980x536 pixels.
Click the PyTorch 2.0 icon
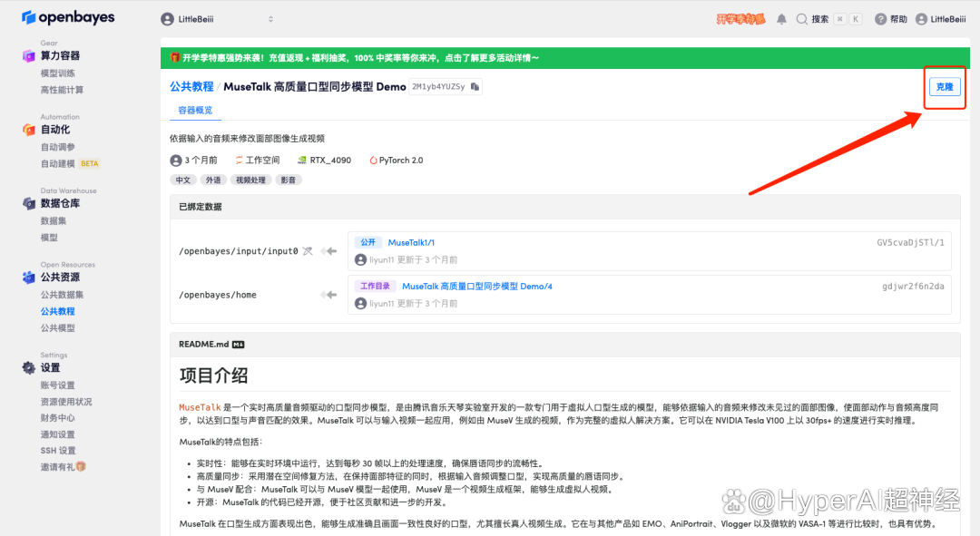pyautogui.click(x=373, y=161)
